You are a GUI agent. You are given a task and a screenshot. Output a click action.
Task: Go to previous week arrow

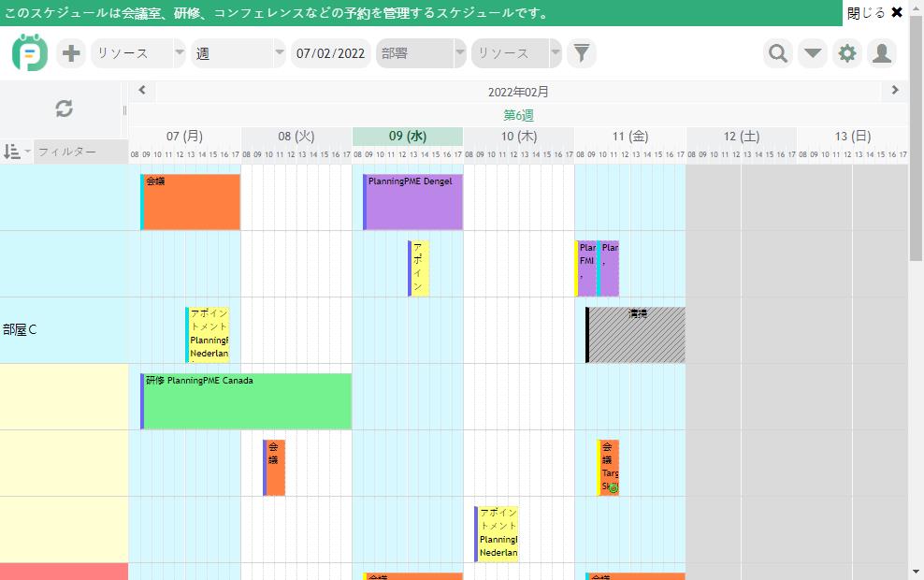(142, 90)
